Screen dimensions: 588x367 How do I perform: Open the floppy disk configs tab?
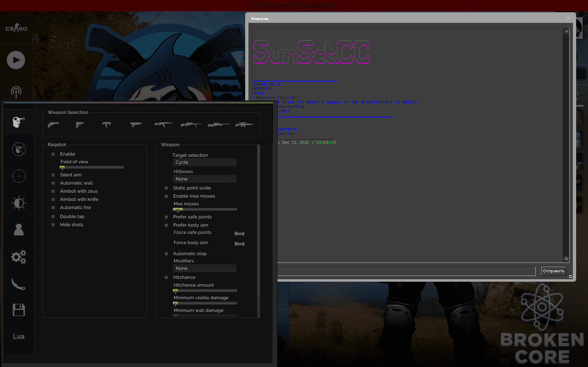coord(19,310)
